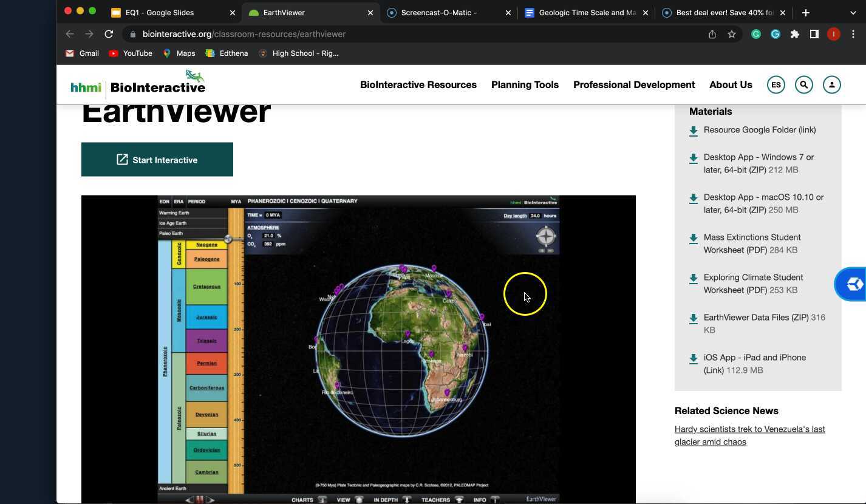
Task: Expand the tab search dropdown arrow
Action: (x=853, y=12)
